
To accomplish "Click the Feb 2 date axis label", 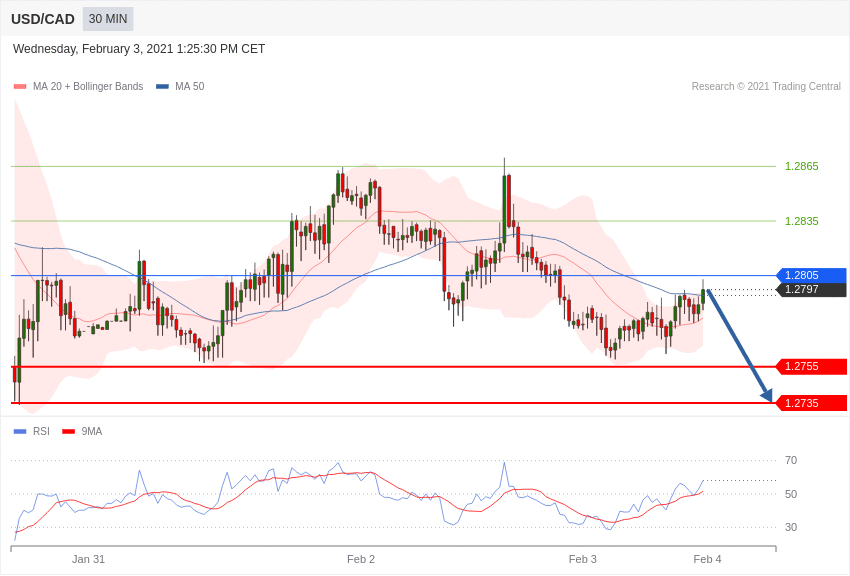I will (x=361, y=559).
